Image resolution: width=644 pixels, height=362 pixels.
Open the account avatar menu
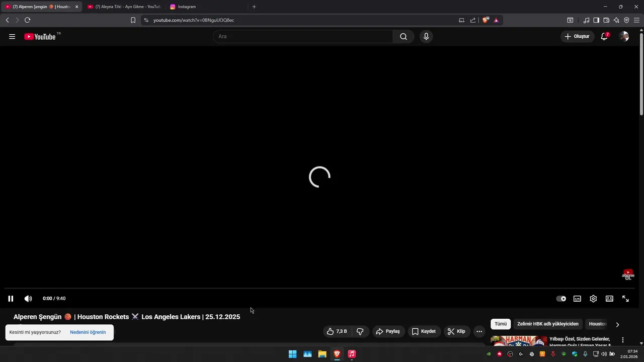(x=624, y=36)
